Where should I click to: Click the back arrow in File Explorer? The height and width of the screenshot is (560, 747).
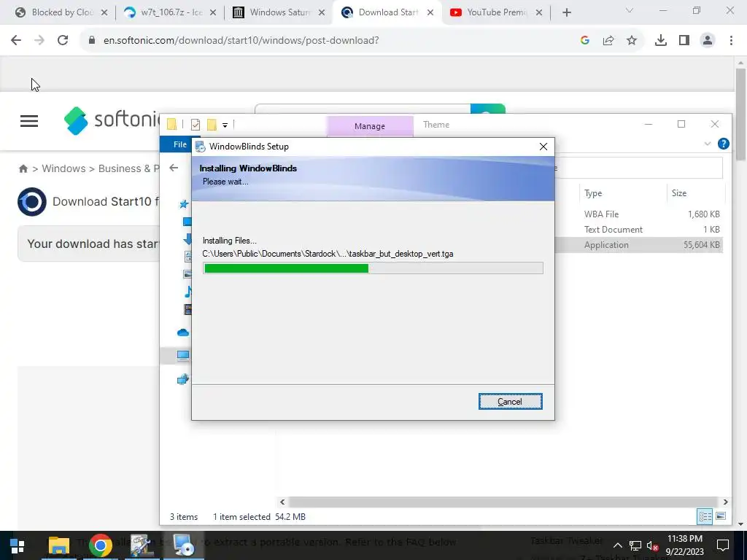point(174,168)
